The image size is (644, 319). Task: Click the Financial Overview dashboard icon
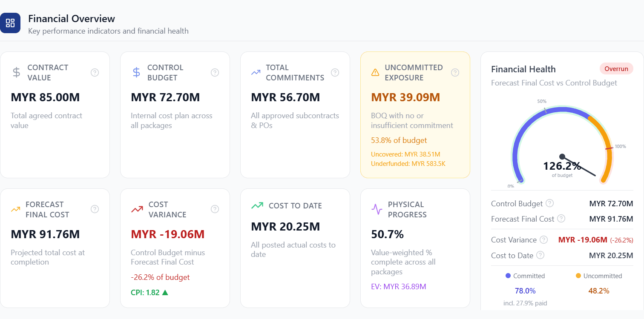pyautogui.click(x=10, y=23)
